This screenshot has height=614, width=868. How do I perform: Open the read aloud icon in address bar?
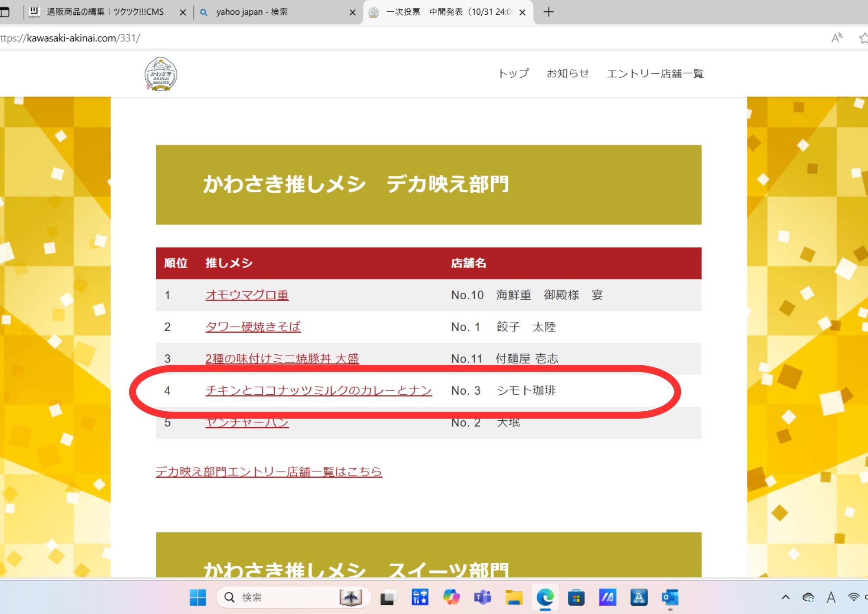tap(836, 38)
